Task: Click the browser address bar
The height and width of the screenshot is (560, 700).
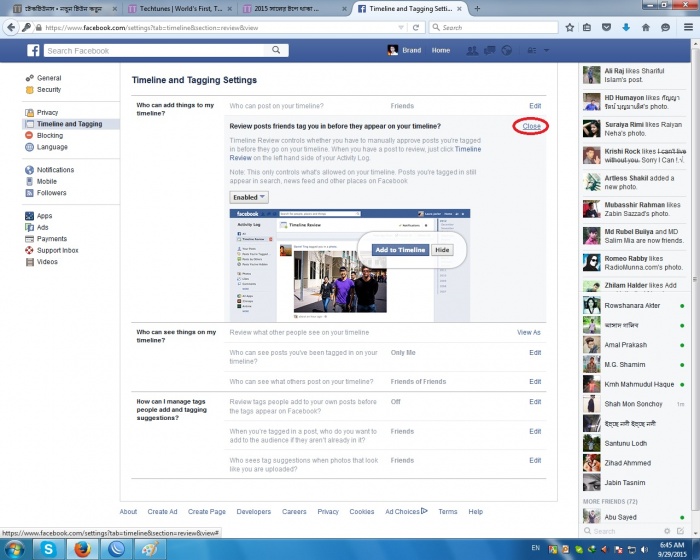Action: coord(219,28)
